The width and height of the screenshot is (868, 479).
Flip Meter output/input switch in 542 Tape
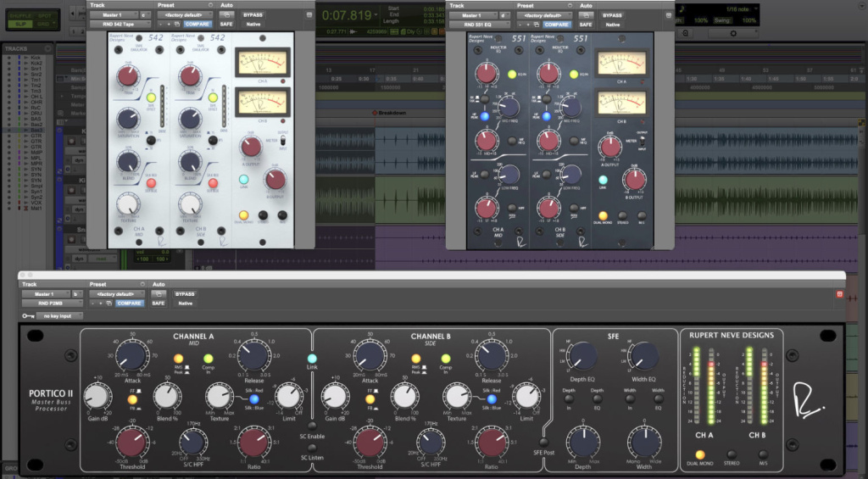click(283, 141)
